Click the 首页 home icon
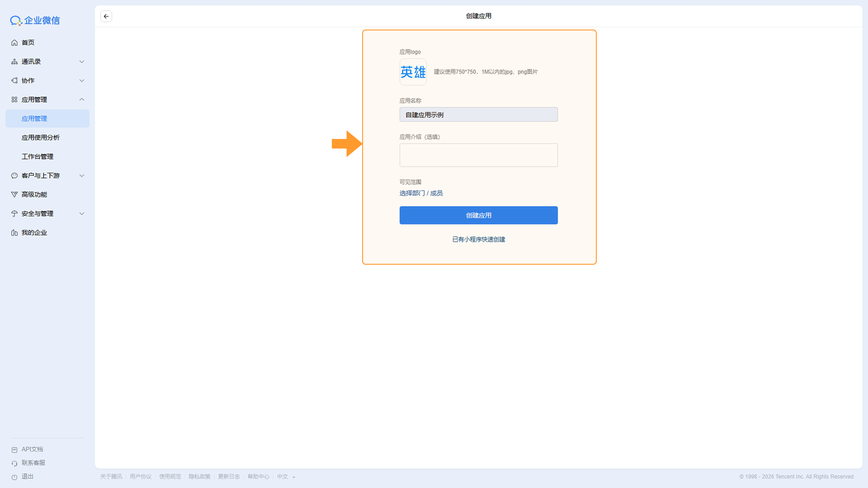This screenshot has width=868, height=488. pyautogui.click(x=14, y=43)
